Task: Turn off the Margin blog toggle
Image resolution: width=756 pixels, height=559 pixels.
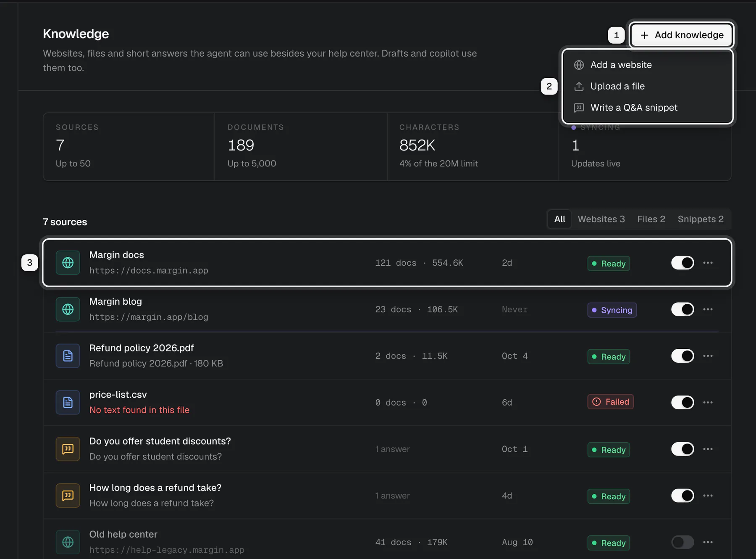Action: point(682,309)
